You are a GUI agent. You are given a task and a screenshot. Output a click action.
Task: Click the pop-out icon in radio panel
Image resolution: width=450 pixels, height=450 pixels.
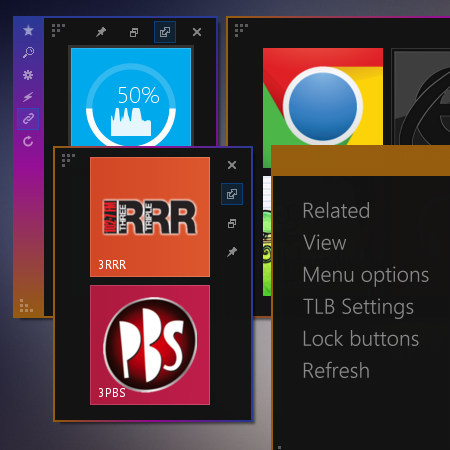pyautogui.click(x=232, y=194)
